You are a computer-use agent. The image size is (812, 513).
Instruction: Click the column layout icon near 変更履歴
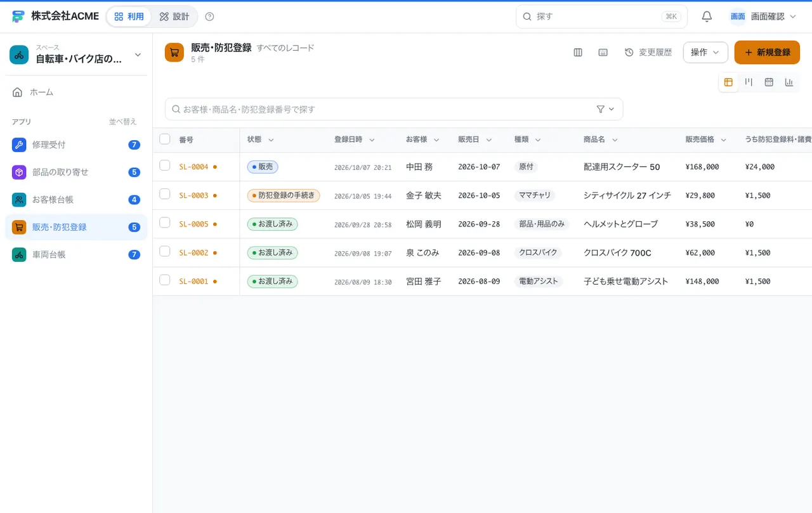[578, 53]
